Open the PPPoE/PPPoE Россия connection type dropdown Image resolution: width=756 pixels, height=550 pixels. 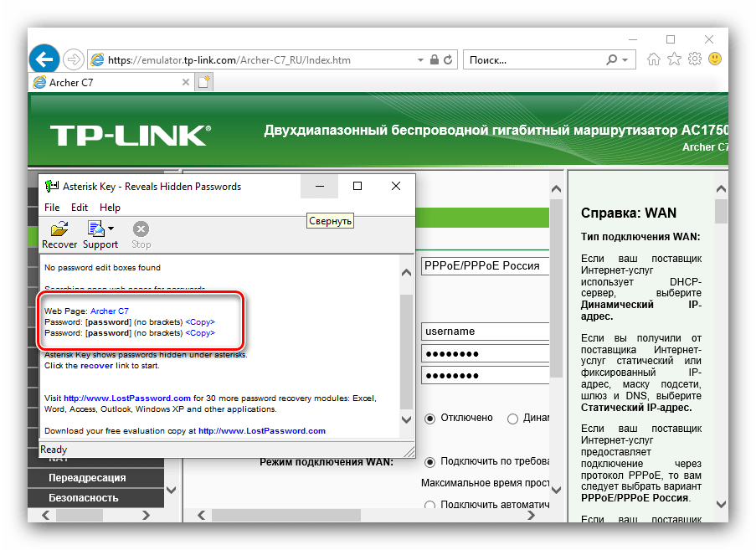[x=486, y=266]
